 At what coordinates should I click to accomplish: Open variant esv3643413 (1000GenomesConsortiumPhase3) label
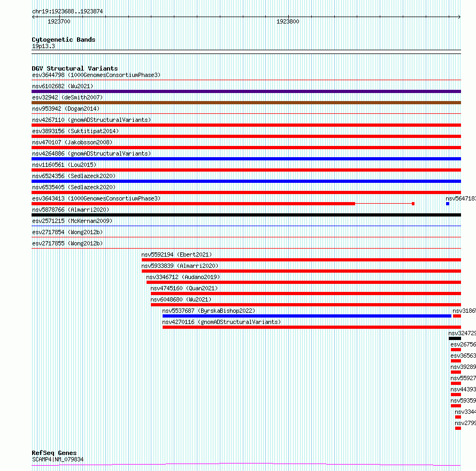tap(96, 198)
